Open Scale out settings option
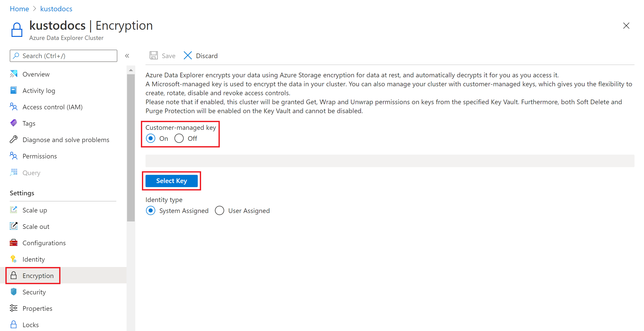This screenshot has height=331, width=644. coord(36,226)
